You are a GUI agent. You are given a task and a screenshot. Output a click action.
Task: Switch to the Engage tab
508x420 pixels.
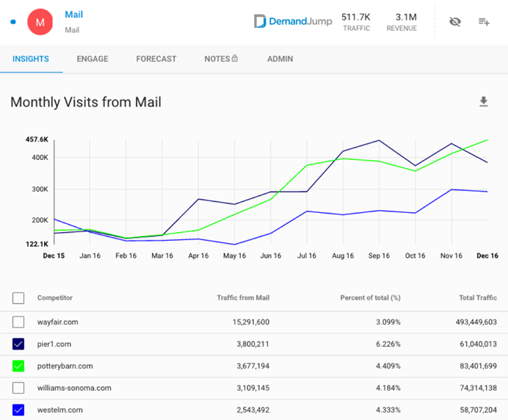click(92, 59)
